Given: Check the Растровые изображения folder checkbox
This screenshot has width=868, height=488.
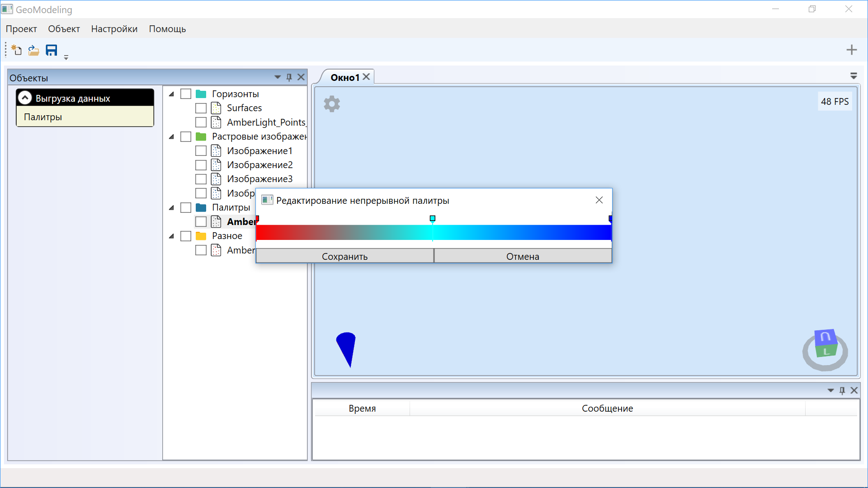Looking at the screenshot, I should [x=186, y=136].
